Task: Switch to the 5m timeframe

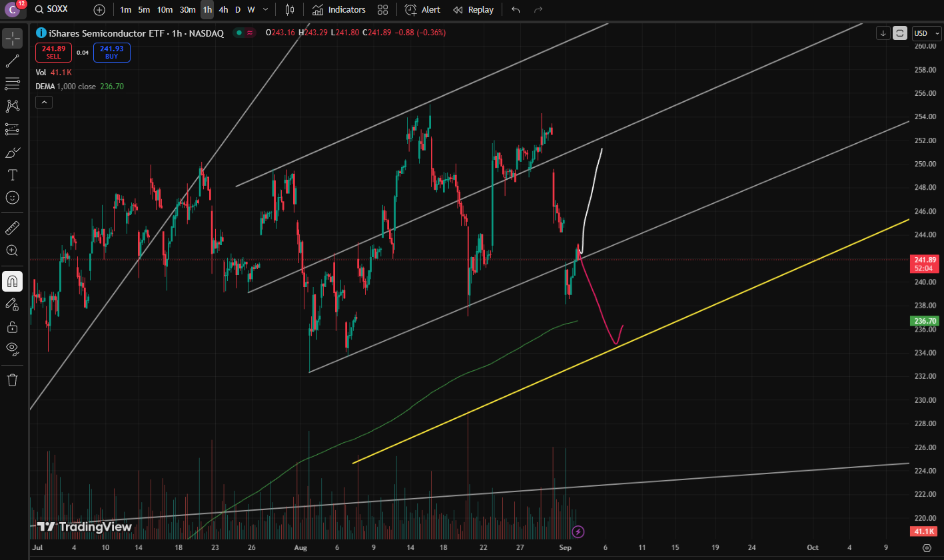Action: (x=144, y=10)
